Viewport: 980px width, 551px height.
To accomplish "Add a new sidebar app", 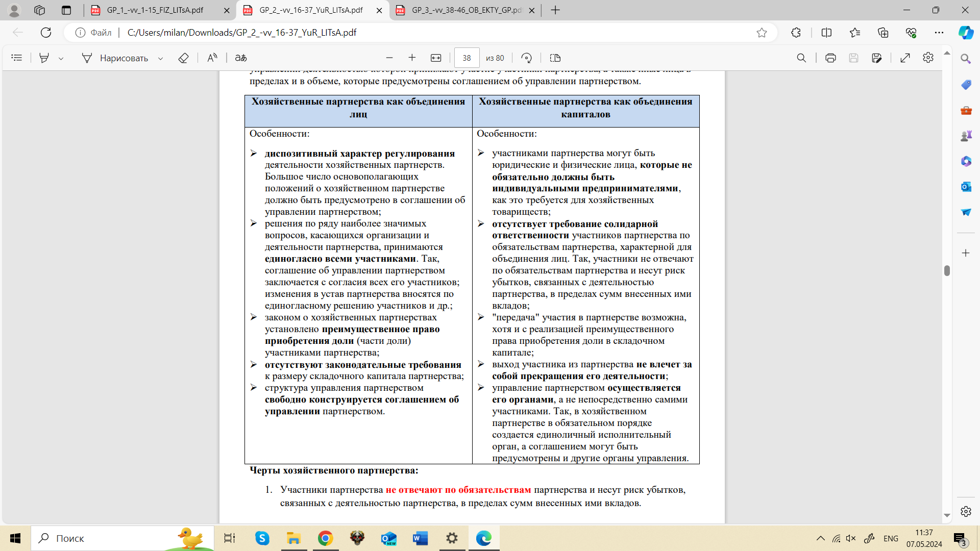I will point(966,253).
